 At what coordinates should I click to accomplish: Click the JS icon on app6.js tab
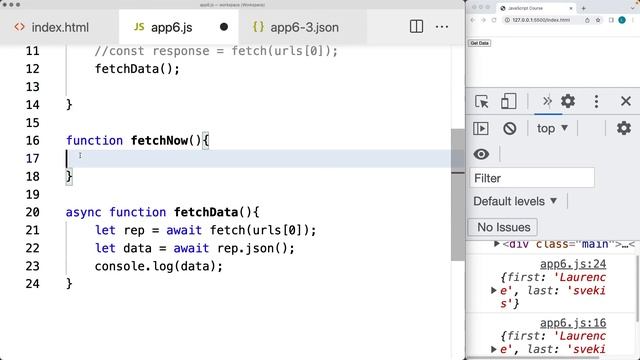coord(139,27)
